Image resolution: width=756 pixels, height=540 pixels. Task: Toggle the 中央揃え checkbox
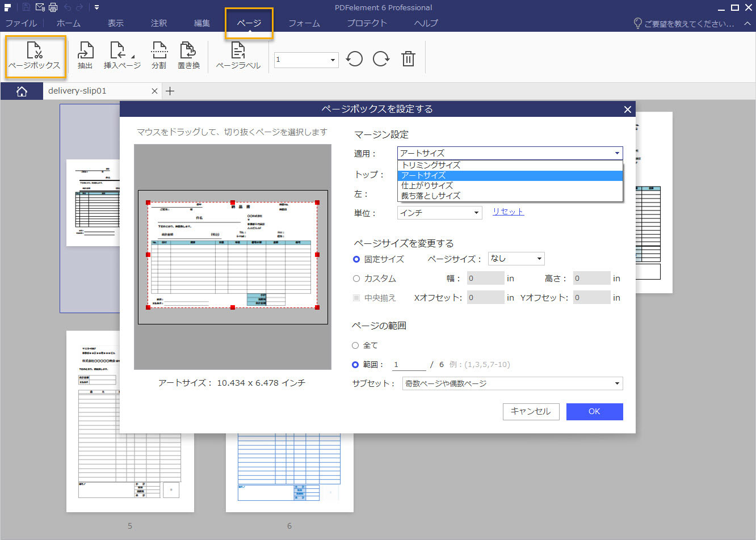click(356, 298)
